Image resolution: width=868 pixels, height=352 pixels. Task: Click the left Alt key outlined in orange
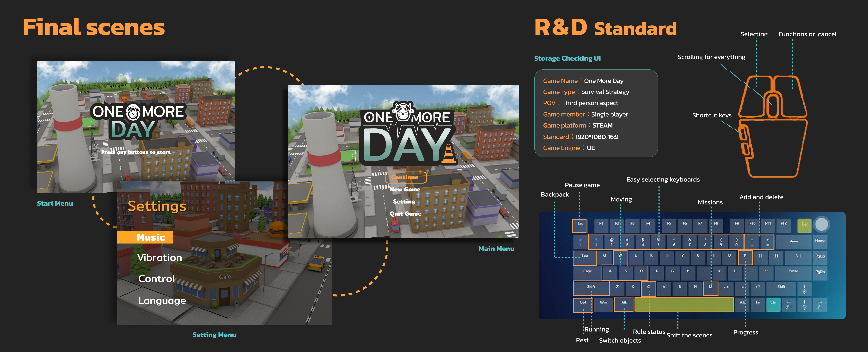pos(623,304)
